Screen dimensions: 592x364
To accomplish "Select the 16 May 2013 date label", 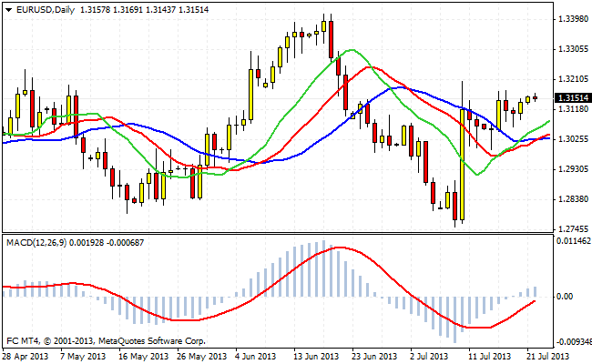I will [143, 357].
